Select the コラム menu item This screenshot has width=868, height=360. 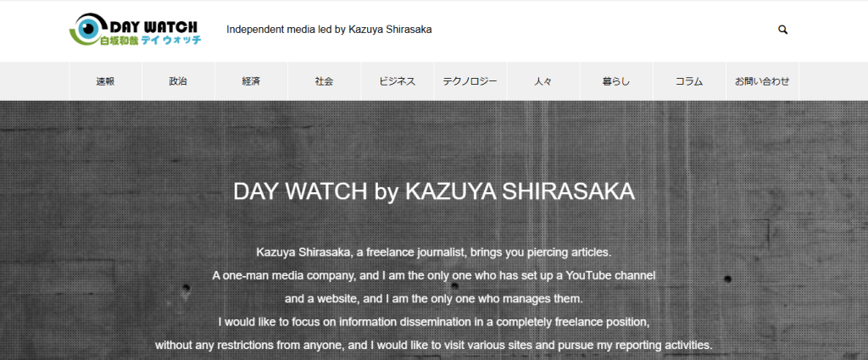click(x=689, y=81)
